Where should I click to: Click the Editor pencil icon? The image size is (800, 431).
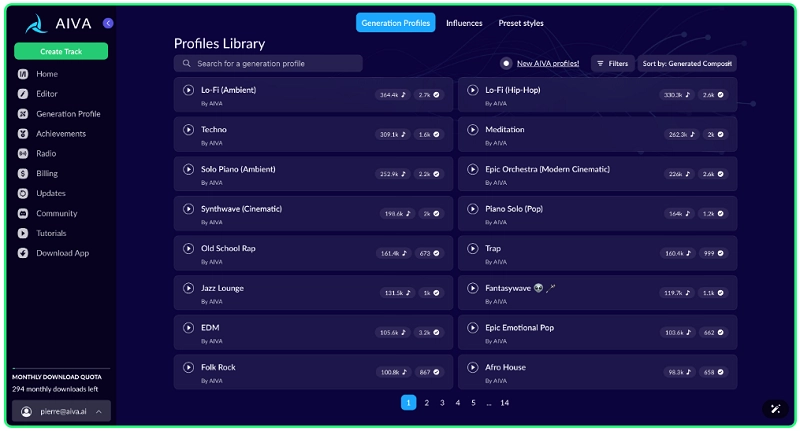pos(23,94)
